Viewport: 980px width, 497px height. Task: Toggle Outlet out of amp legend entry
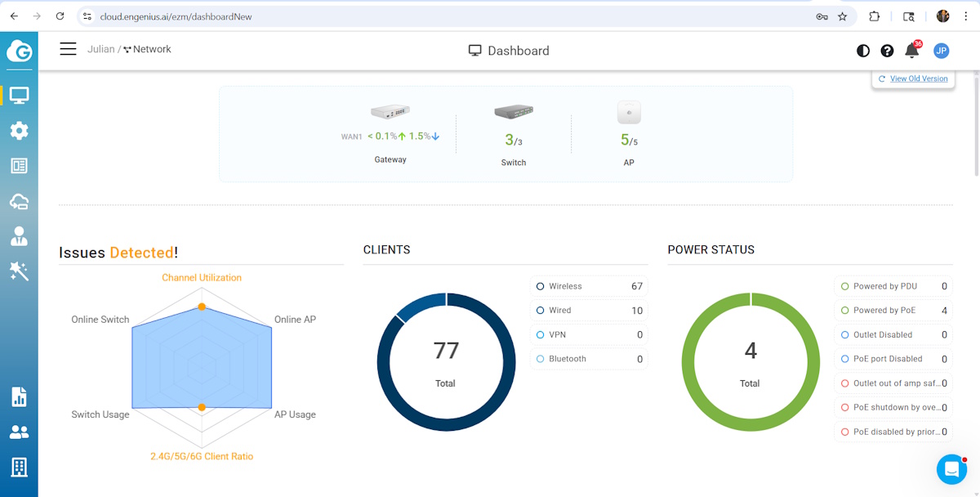tap(893, 383)
